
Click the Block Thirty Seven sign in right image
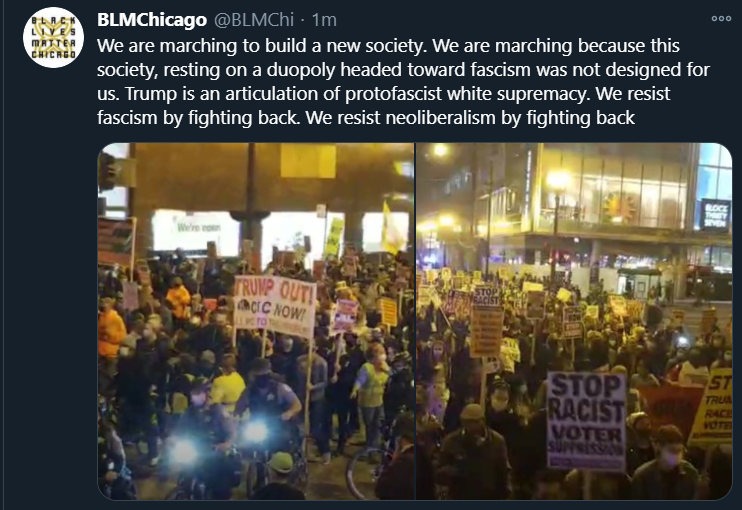(715, 215)
